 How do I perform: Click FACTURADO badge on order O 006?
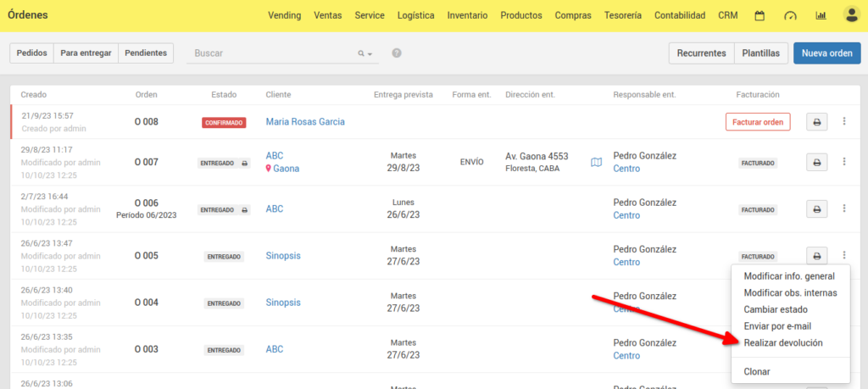pos(758,210)
